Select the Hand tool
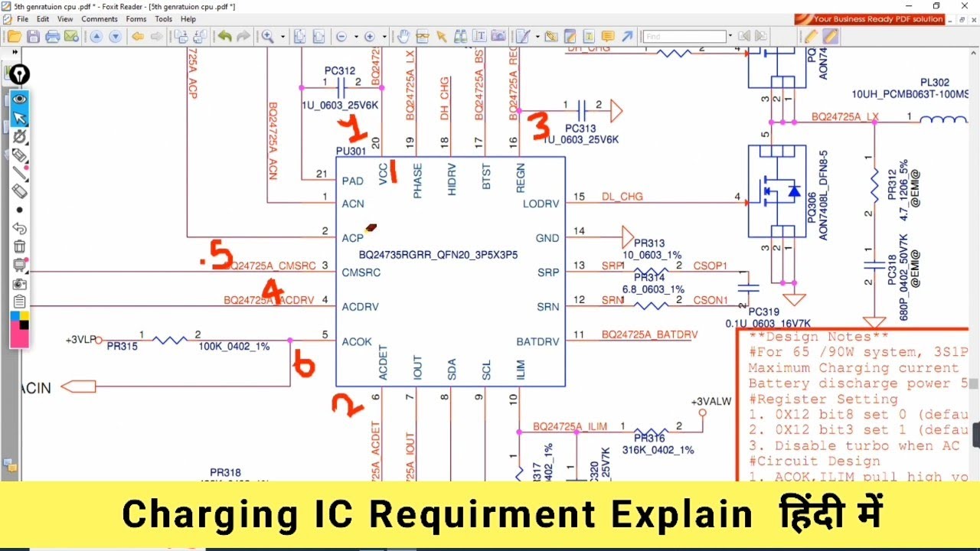The width and height of the screenshot is (980, 551). pyautogui.click(x=403, y=36)
